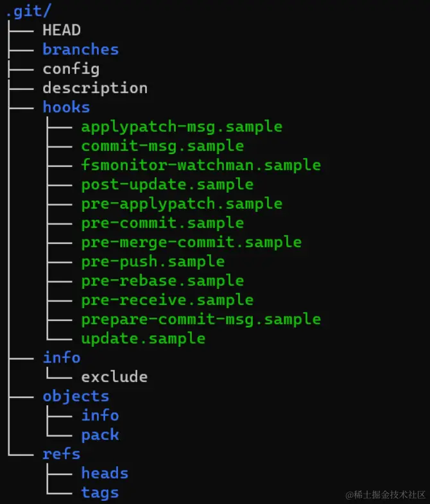Click the commit-msg.sample file

pos(162,146)
